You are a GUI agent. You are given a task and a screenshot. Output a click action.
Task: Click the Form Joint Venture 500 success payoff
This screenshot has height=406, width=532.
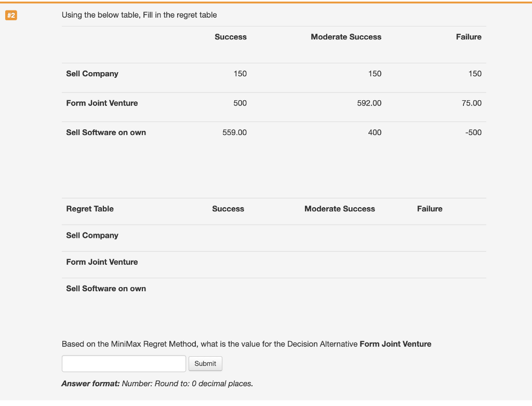240,103
